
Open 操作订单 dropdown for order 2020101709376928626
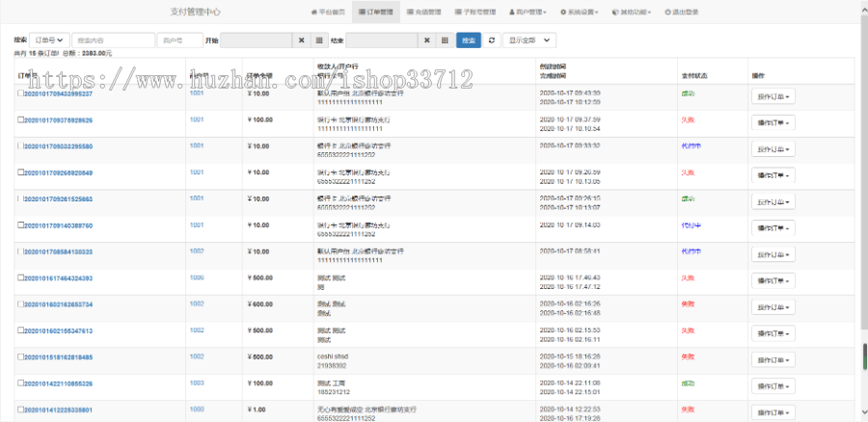pyautogui.click(x=773, y=122)
